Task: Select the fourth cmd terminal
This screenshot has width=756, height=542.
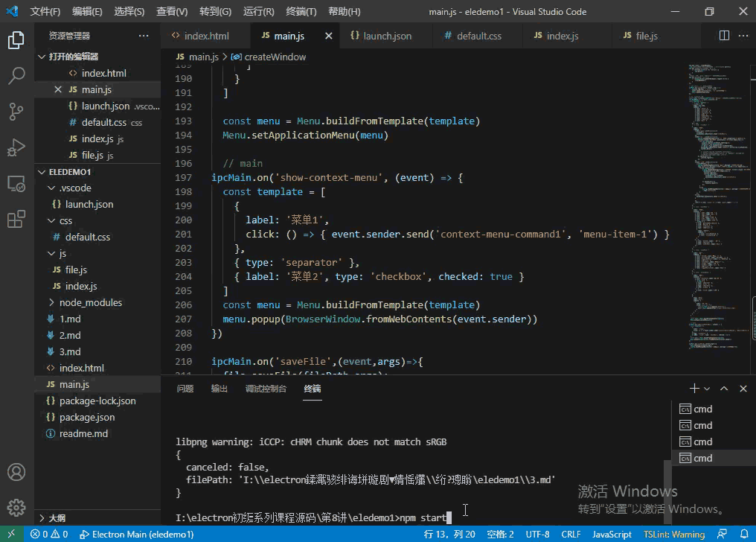Action: [714, 458]
